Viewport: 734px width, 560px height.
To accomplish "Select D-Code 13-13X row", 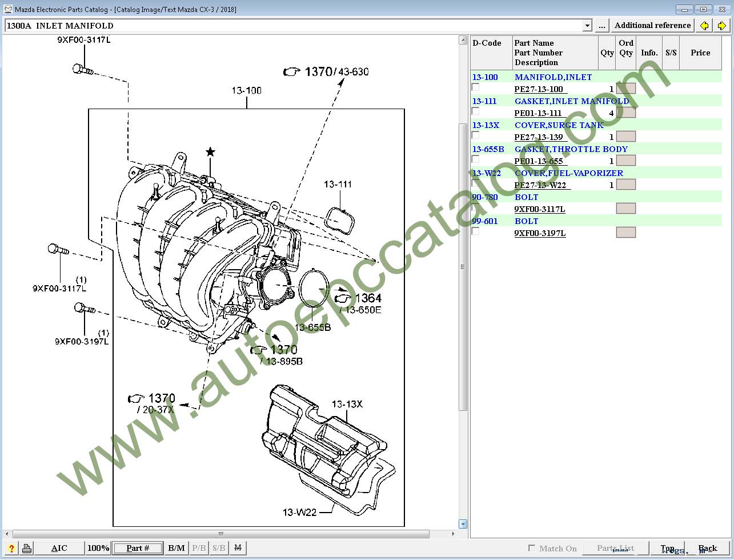I will tap(486, 125).
